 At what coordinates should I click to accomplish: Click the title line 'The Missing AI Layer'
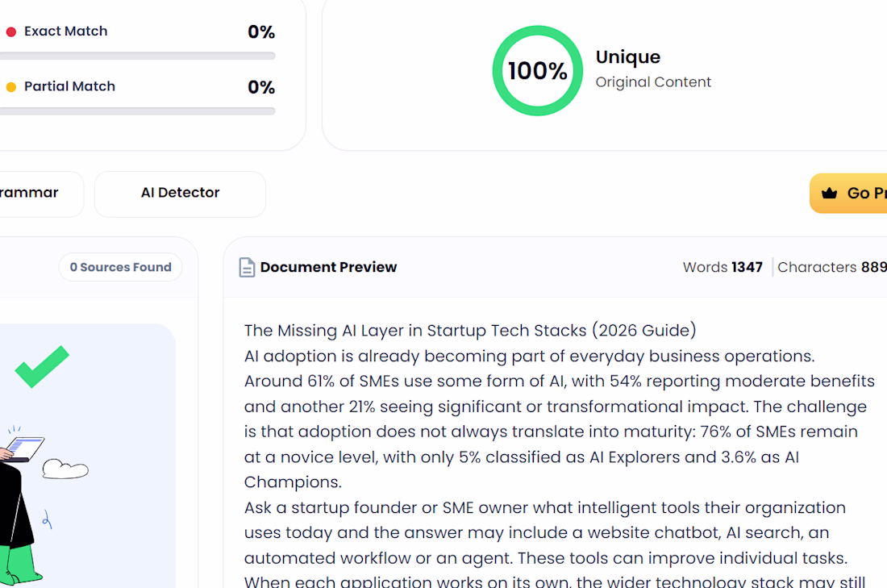(x=470, y=331)
